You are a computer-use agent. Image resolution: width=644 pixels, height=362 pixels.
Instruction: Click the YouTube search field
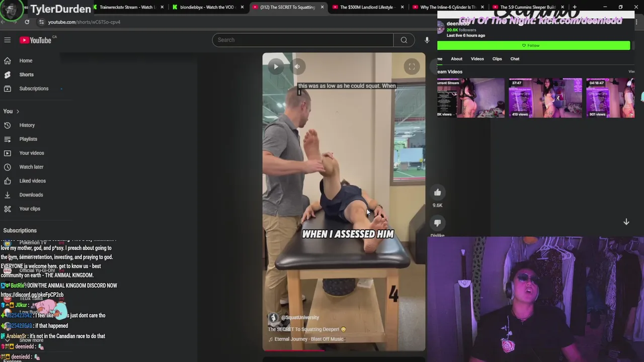[x=303, y=40]
